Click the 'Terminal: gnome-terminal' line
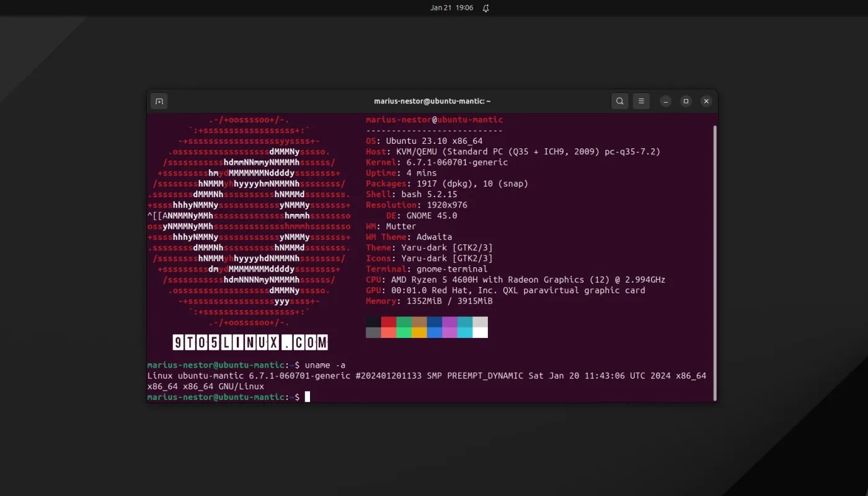The height and width of the screenshot is (496, 868). pyautogui.click(x=427, y=269)
